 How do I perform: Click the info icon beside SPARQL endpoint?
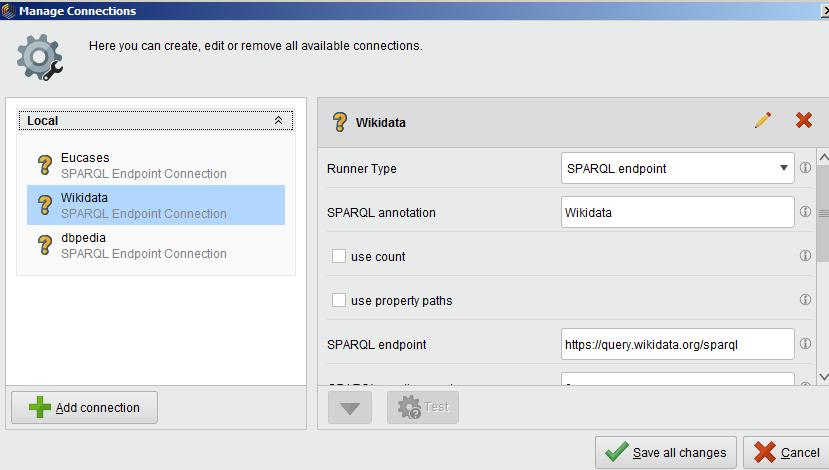(x=805, y=344)
